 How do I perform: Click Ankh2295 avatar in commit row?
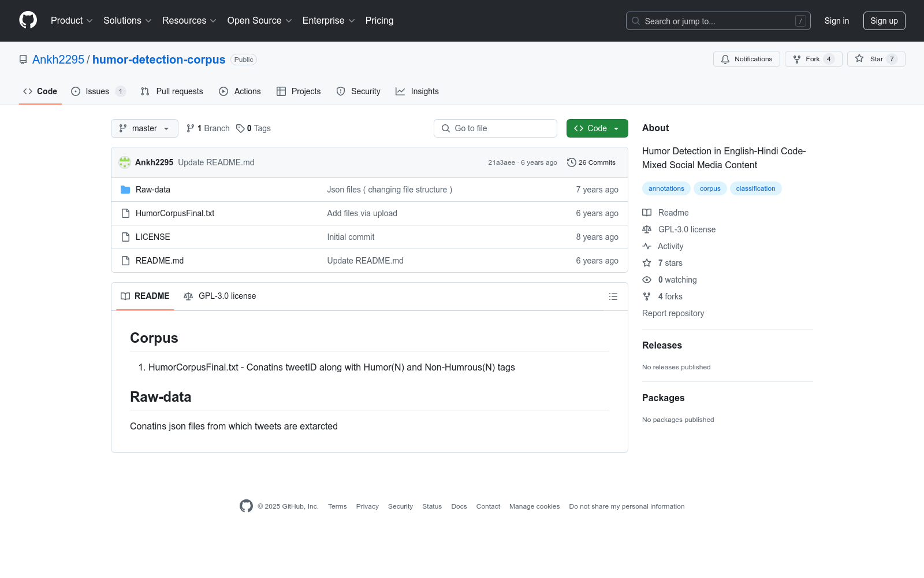[125, 162]
